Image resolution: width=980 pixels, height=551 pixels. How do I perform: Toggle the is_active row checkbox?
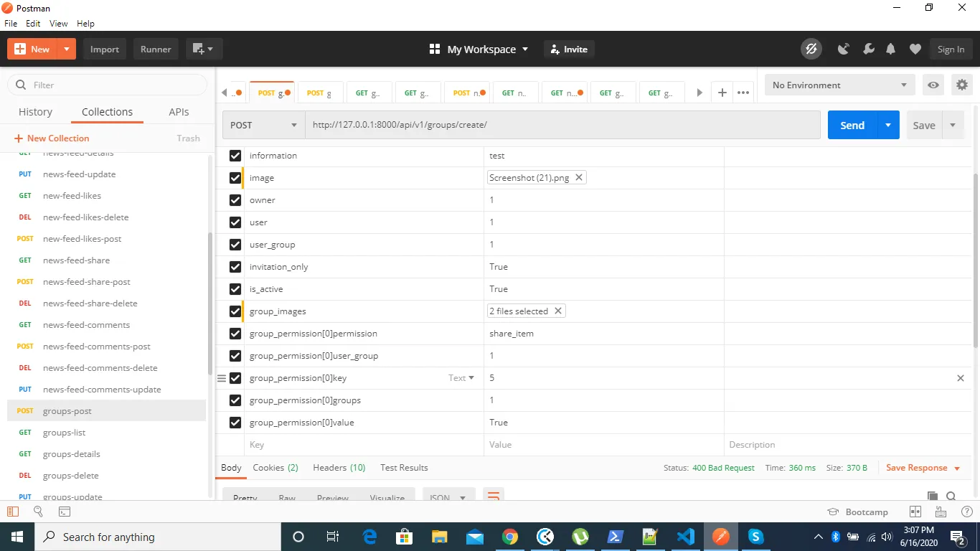click(235, 289)
